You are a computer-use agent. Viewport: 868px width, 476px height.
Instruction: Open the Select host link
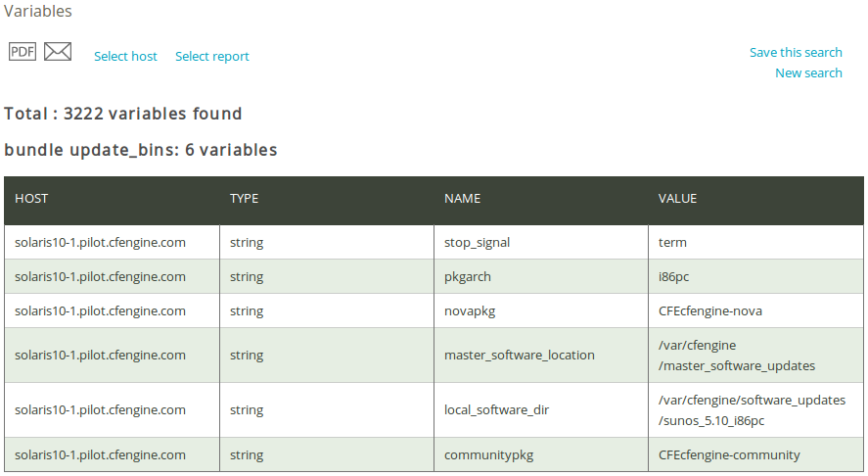point(125,56)
